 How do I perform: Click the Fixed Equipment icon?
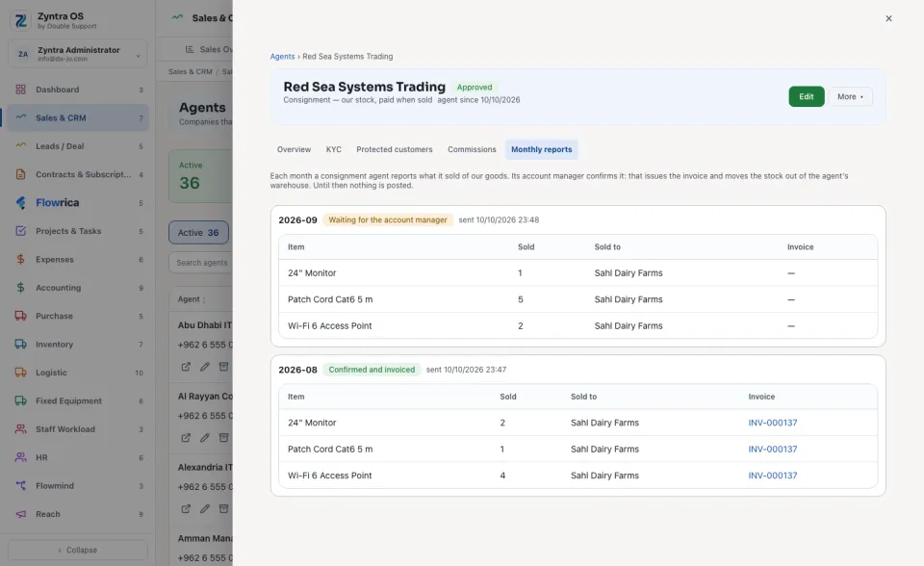tap(20, 400)
